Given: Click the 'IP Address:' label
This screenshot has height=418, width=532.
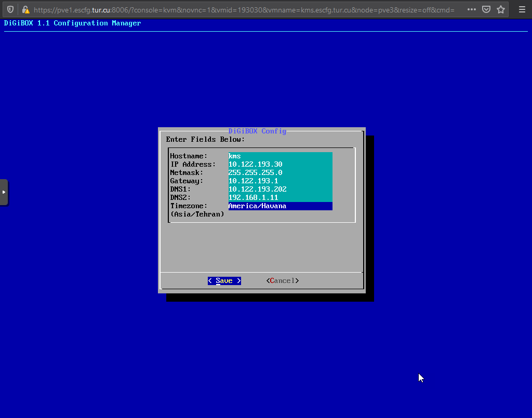Looking at the screenshot, I should (x=193, y=165).
